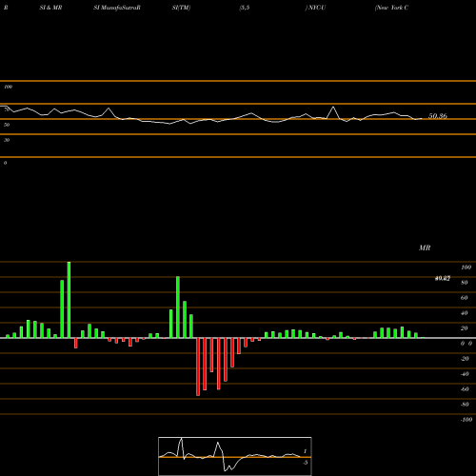Click the 'SI(TM)' header label
This screenshot has width=476, height=476.
click(x=181, y=8)
